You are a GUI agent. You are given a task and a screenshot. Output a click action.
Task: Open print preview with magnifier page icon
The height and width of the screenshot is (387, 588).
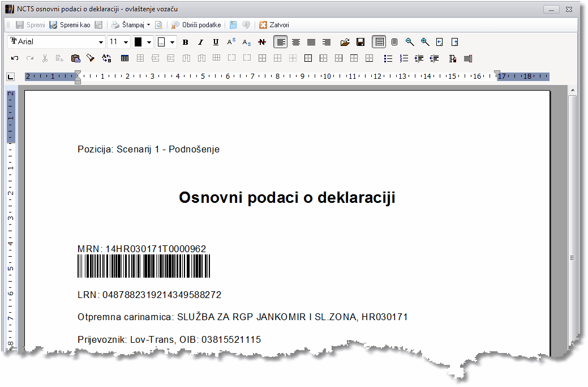pyautogui.click(x=158, y=25)
